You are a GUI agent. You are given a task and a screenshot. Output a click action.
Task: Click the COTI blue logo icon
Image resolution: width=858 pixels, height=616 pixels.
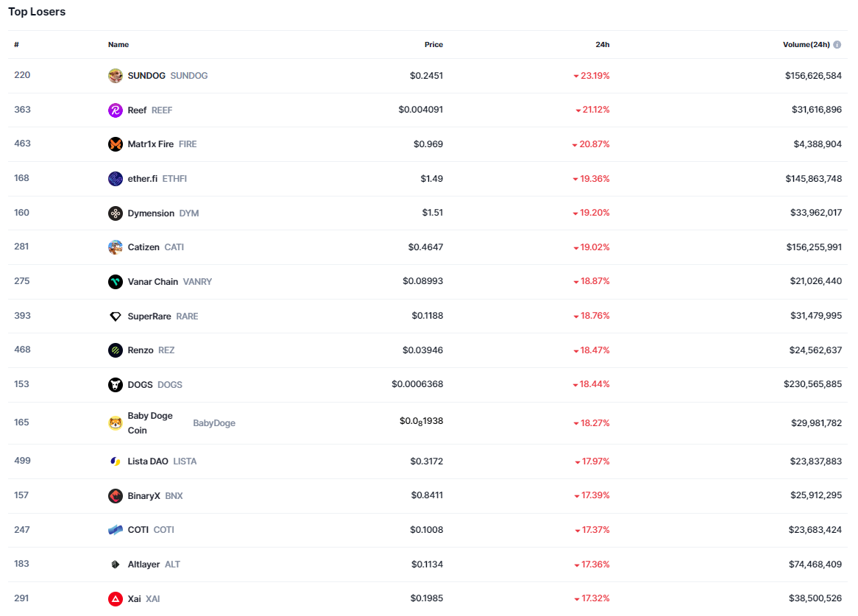116,530
